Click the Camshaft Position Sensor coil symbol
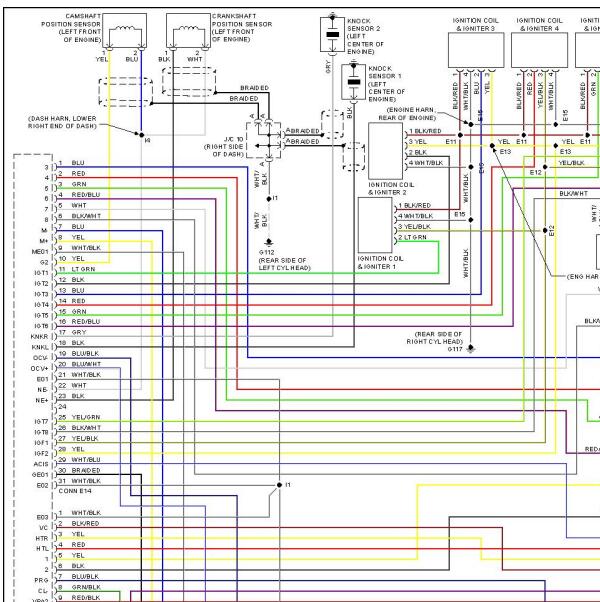Screen dimensions: 600x602 tap(124, 31)
